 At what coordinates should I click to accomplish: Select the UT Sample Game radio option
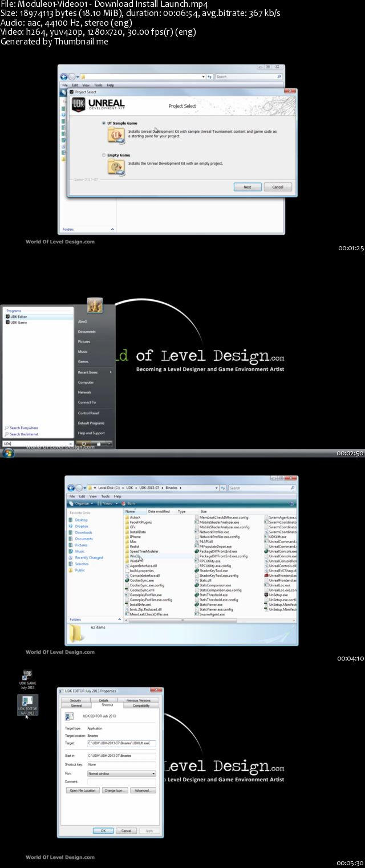click(x=103, y=123)
